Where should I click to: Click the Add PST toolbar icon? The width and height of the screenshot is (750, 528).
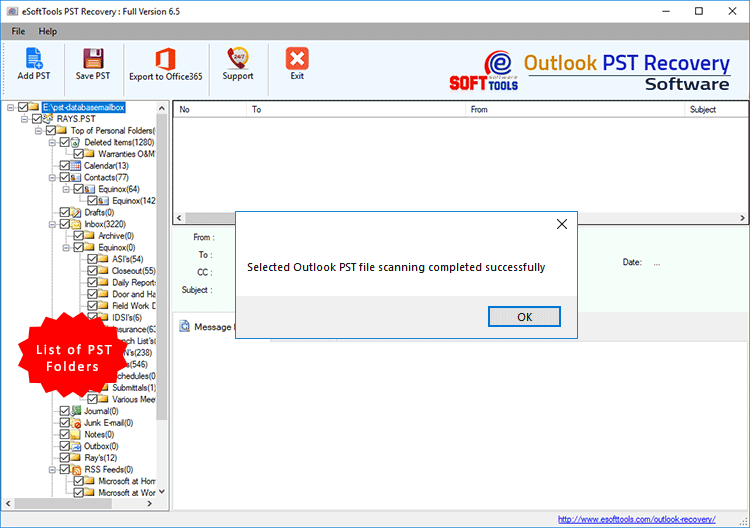(x=33, y=59)
